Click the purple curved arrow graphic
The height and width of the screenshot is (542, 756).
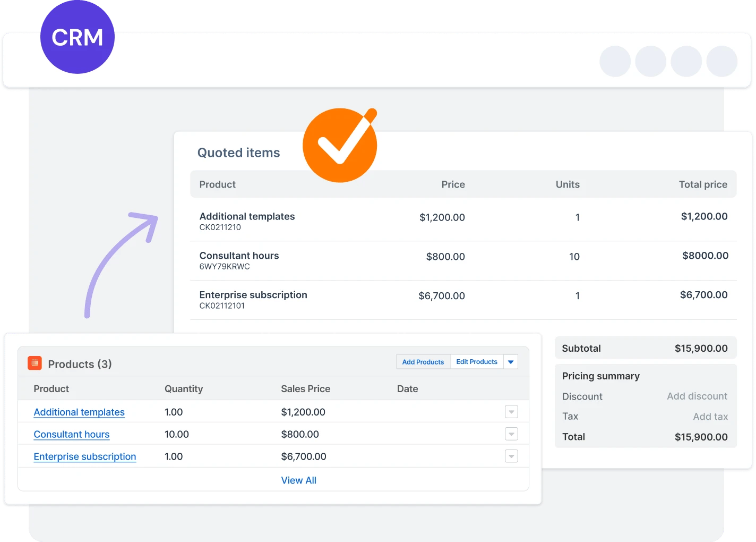point(121,265)
